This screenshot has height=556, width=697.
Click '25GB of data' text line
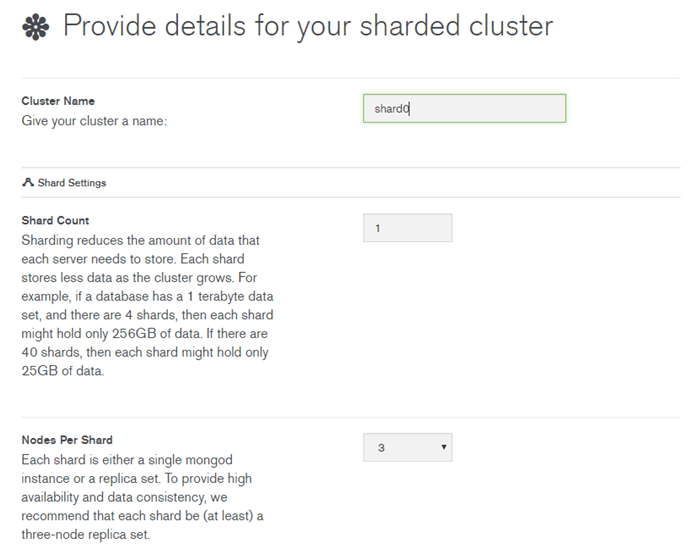[x=63, y=371]
